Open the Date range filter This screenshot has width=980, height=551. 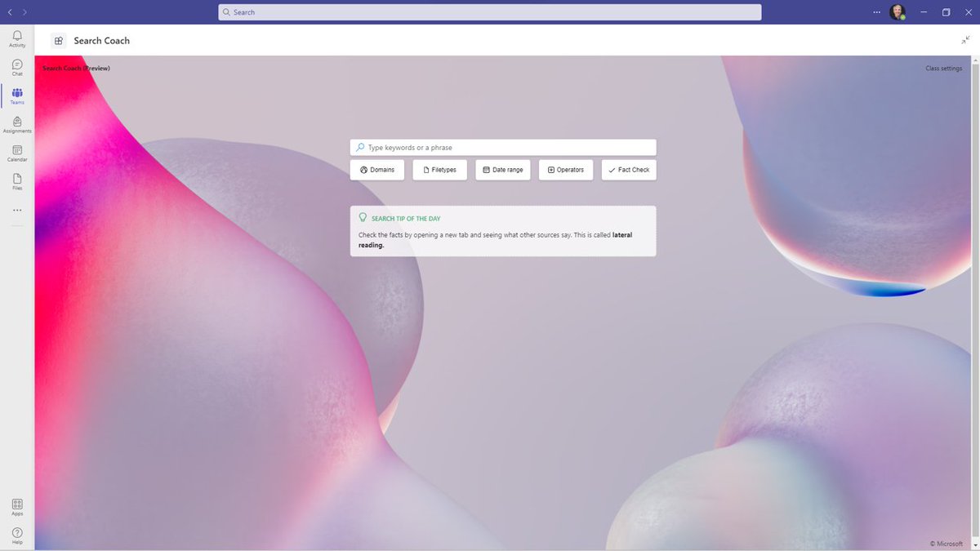[503, 170]
